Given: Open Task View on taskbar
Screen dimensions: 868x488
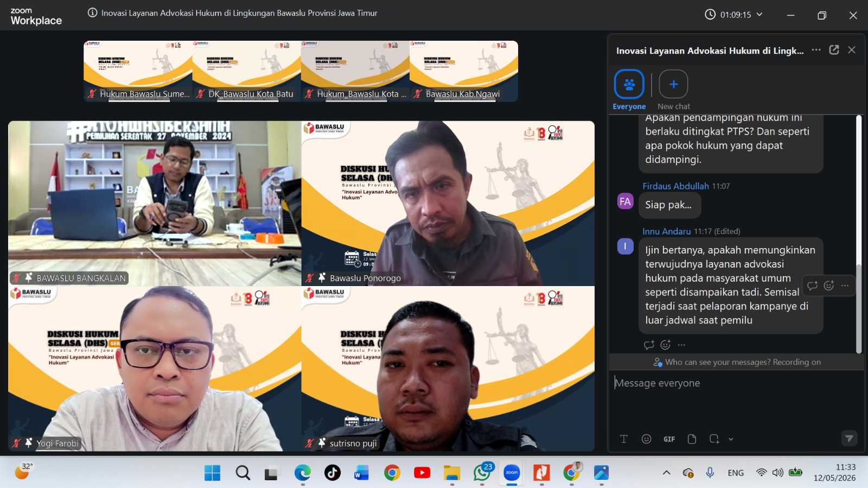Looking at the screenshot, I should click(x=272, y=473).
